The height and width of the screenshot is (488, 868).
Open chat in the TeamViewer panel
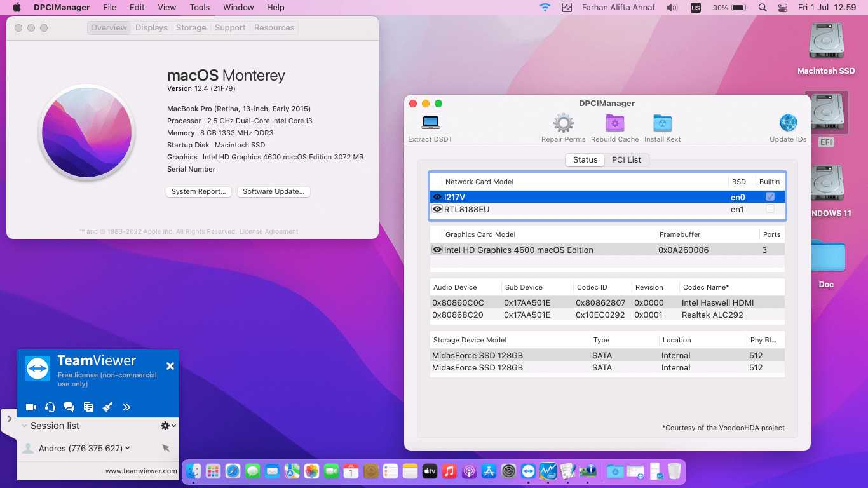(x=69, y=407)
